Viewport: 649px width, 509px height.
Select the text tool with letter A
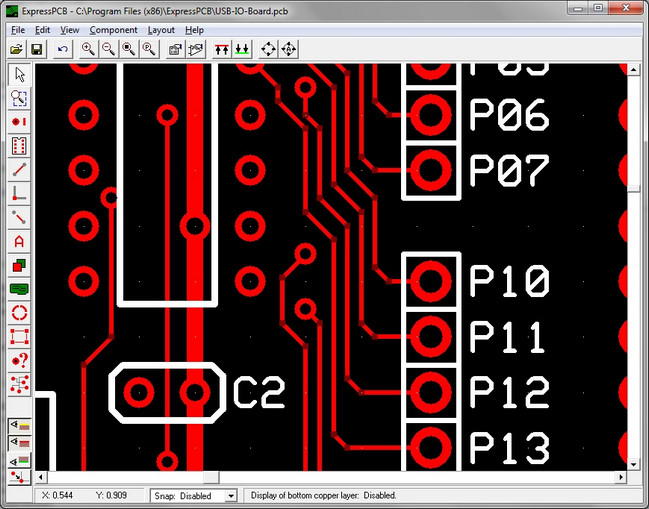tap(19, 241)
